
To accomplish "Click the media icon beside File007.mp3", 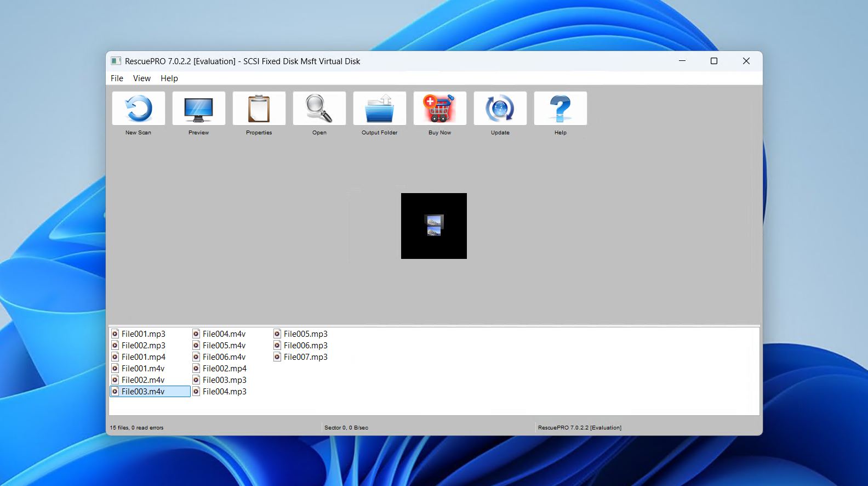I will pos(277,357).
